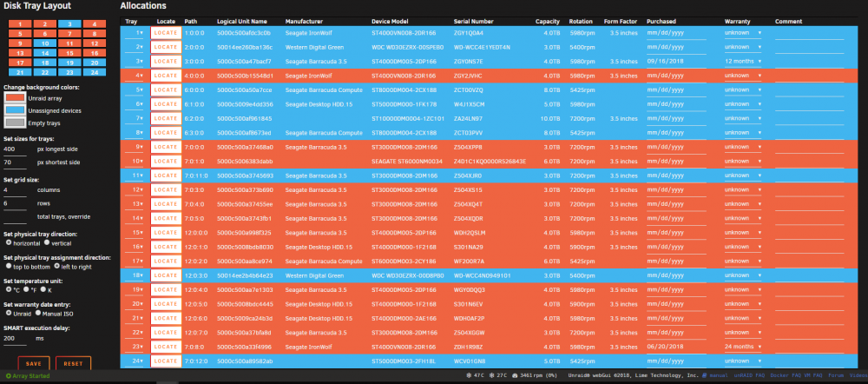Open the 12 months warranty dropdown
The image size is (868, 384).
(744, 62)
